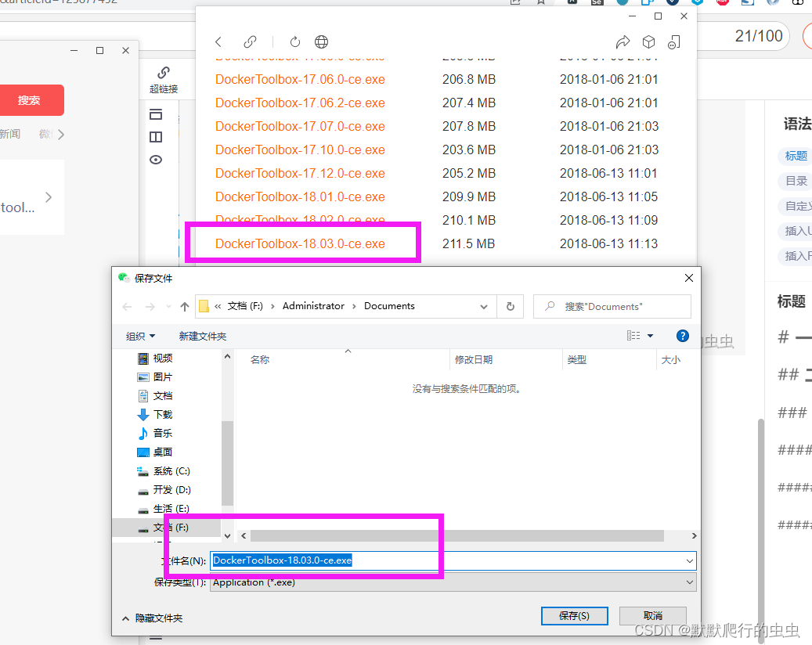Click the right chevron next to tabs in left window
This screenshot has height=645, width=812.
pos(60,135)
